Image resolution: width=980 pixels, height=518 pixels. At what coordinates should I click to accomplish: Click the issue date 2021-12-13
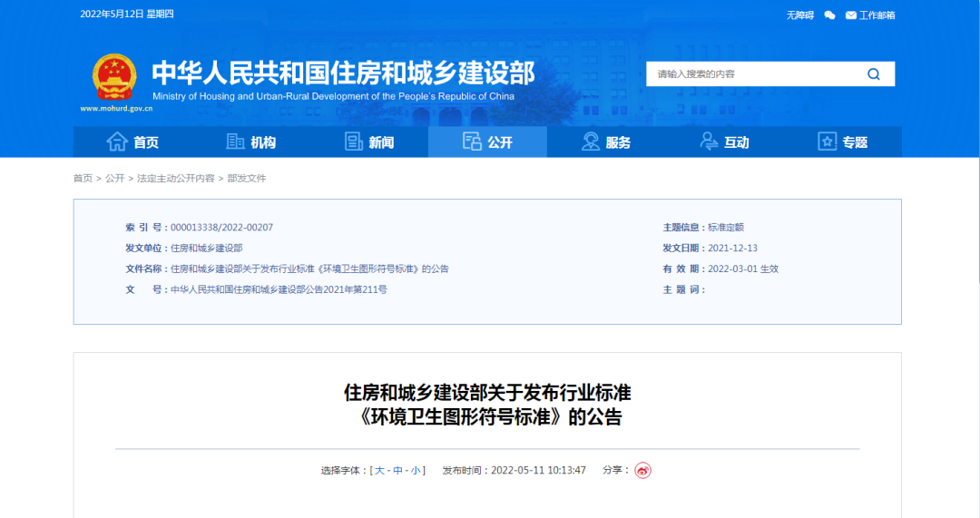[x=732, y=248]
